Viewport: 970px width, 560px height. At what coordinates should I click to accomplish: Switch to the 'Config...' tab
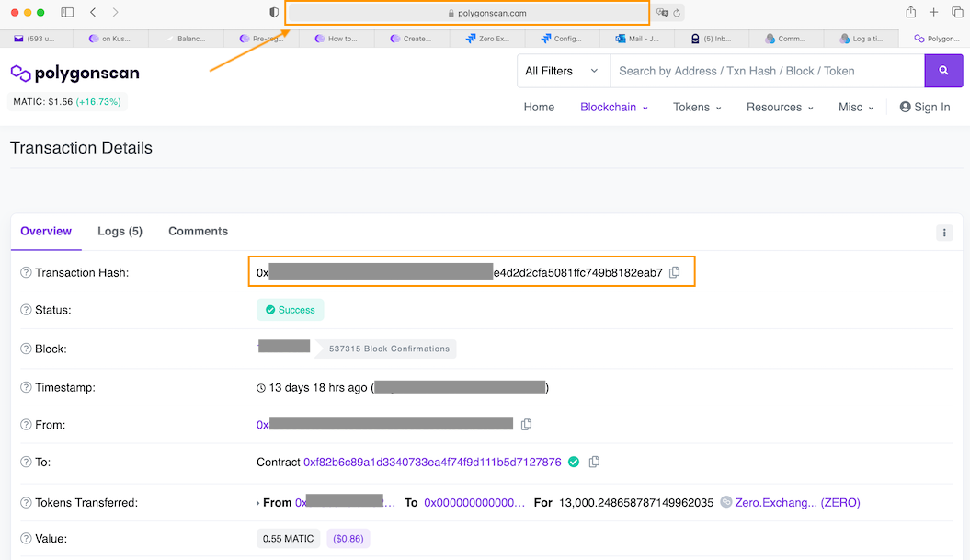coord(563,39)
